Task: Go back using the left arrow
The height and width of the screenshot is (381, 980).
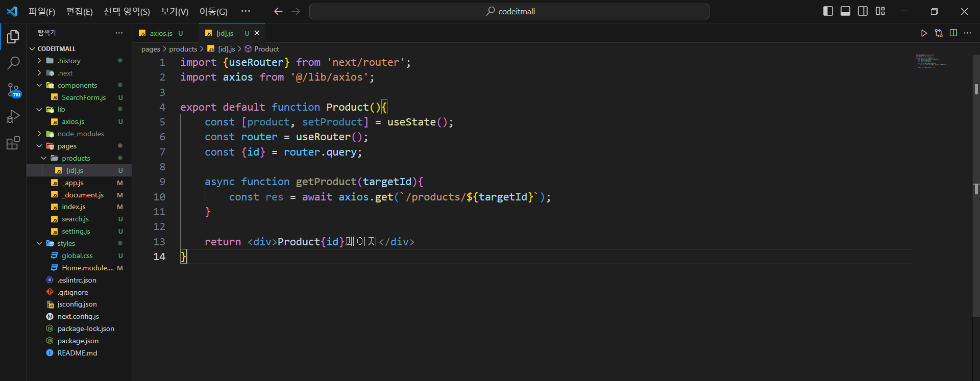Action: [x=278, y=11]
